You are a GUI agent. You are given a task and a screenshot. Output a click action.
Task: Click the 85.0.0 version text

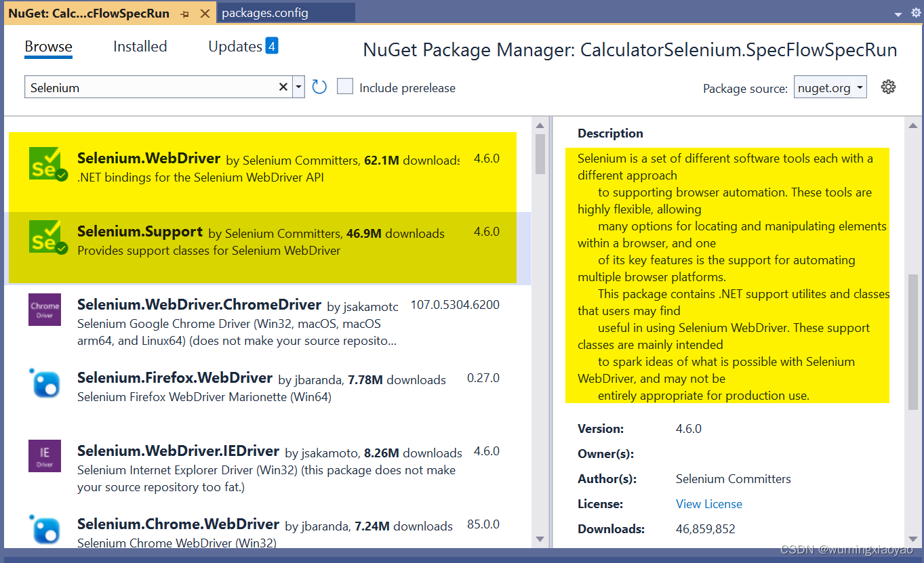(x=483, y=524)
